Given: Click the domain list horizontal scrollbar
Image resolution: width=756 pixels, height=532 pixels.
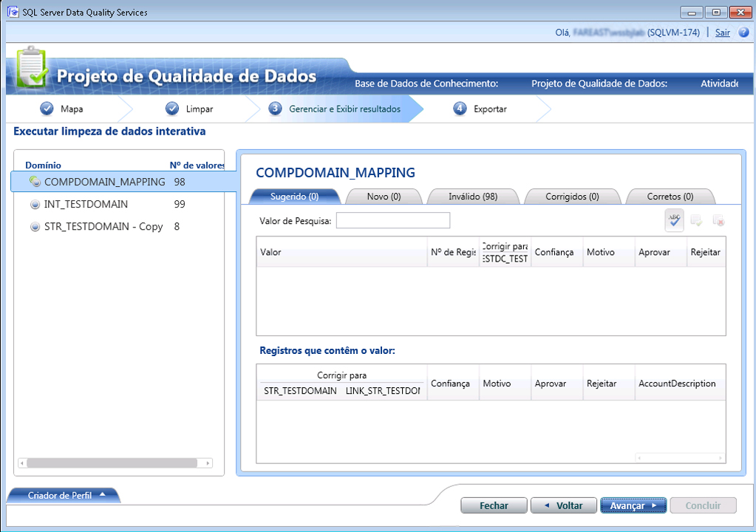Looking at the screenshot, I should [115, 463].
